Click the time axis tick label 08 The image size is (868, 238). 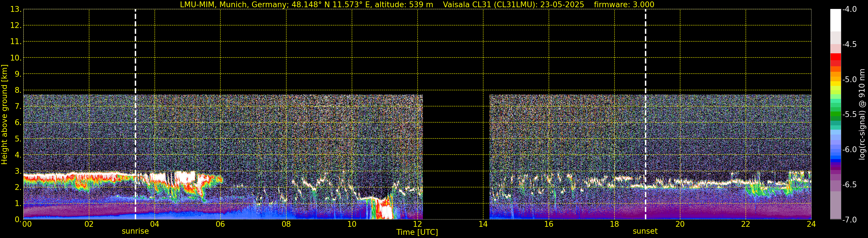(x=286, y=224)
